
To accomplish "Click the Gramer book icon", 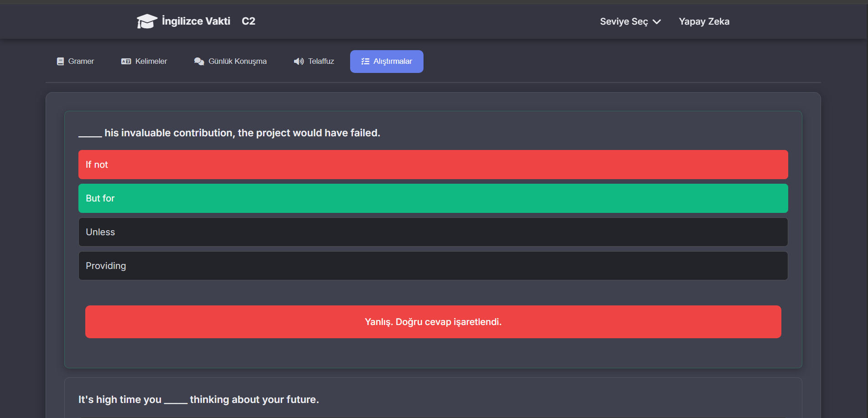I will click(60, 62).
